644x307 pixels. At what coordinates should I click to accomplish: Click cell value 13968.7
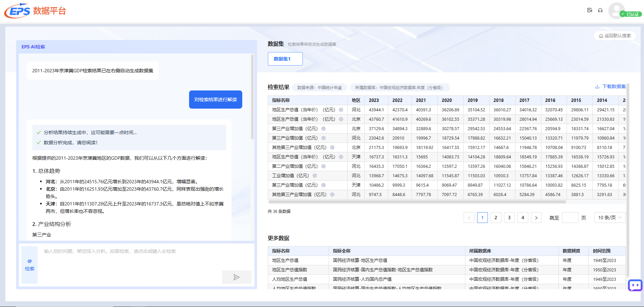coord(376,176)
